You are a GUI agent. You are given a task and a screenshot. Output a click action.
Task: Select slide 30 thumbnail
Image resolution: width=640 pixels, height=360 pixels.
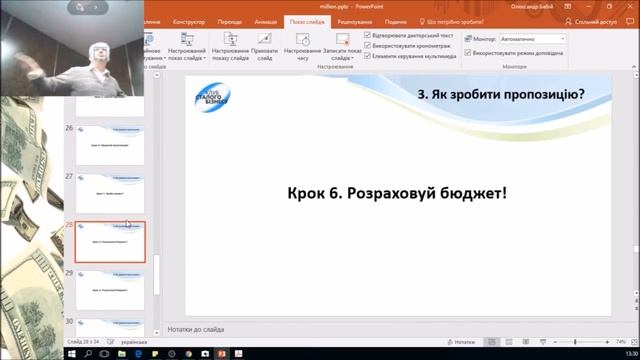110,328
